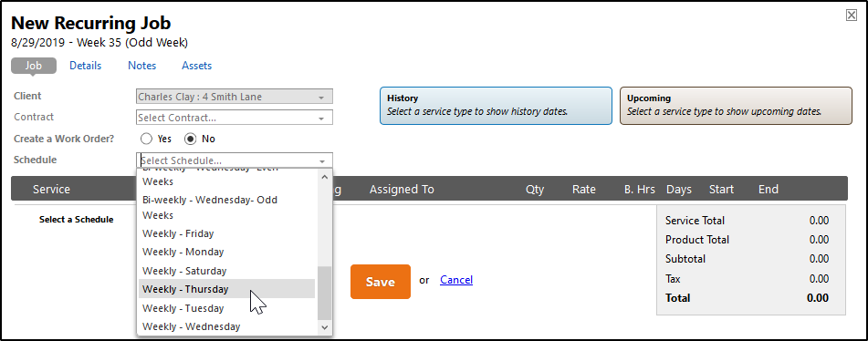This screenshot has height=341, width=868.
Task: Click the Product Total label
Action: (x=697, y=240)
